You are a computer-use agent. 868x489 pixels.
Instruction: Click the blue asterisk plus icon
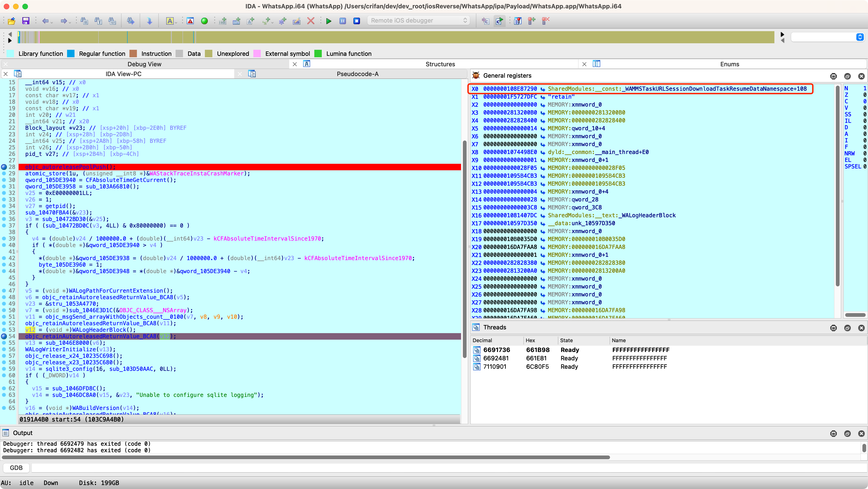[282, 21]
